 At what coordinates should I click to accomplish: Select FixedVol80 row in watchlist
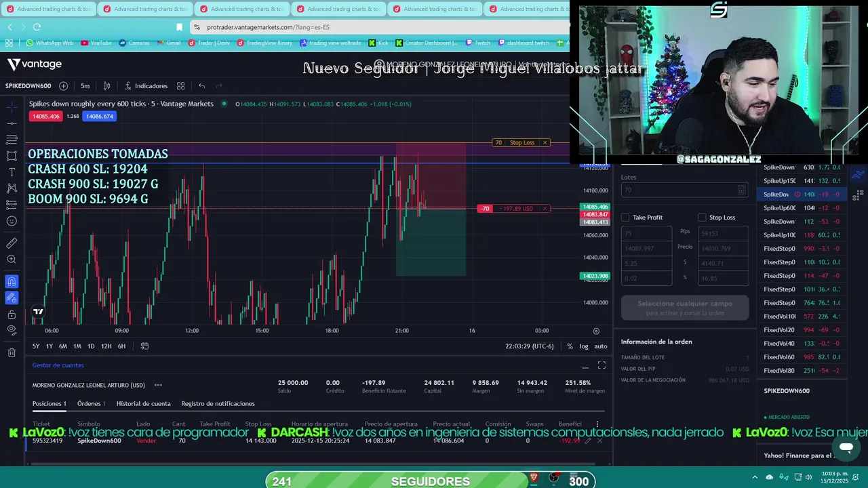click(802, 371)
